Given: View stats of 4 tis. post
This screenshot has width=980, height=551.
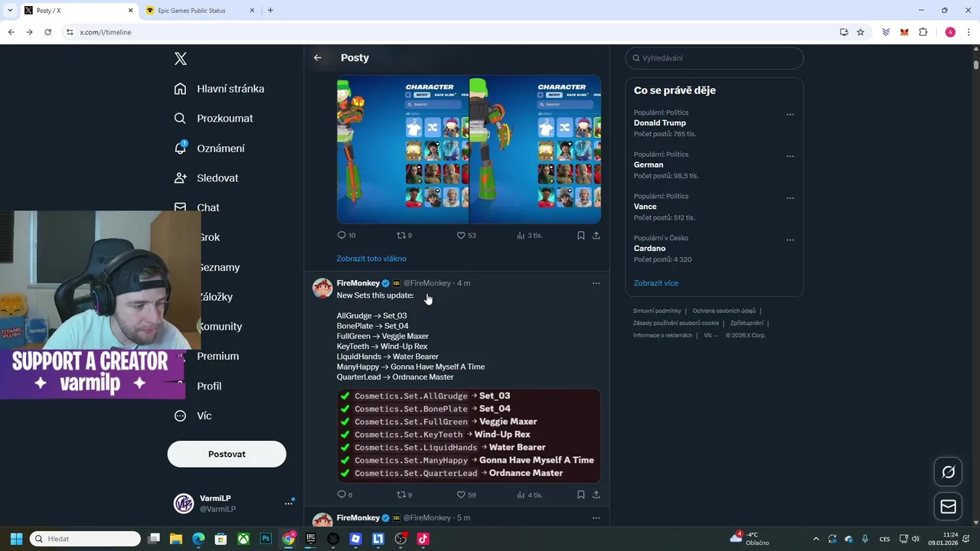Looking at the screenshot, I should point(530,495).
